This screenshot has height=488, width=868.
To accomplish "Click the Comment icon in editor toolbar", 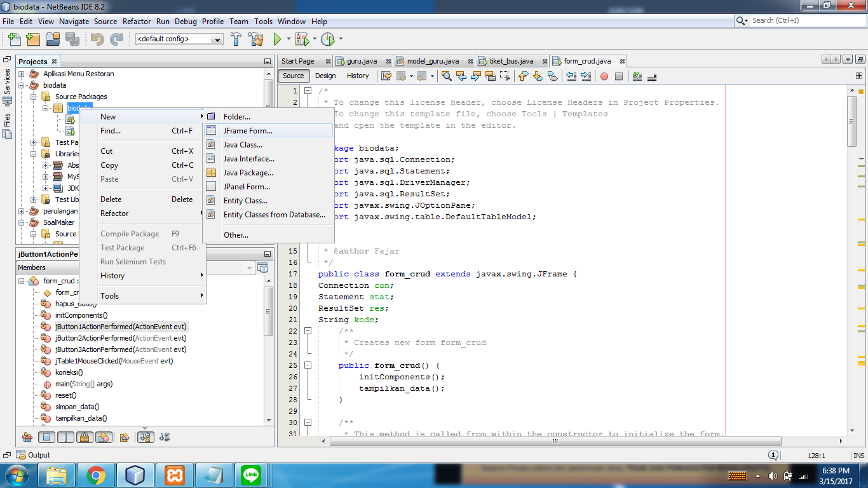I will click(637, 76).
